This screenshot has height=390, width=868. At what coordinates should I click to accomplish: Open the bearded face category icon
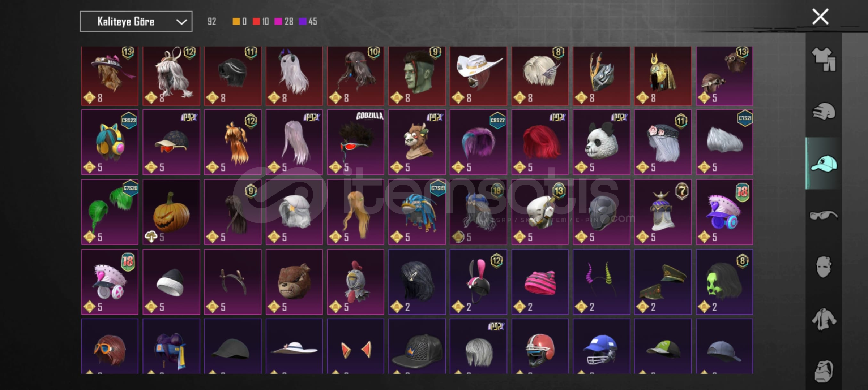(824, 371)
